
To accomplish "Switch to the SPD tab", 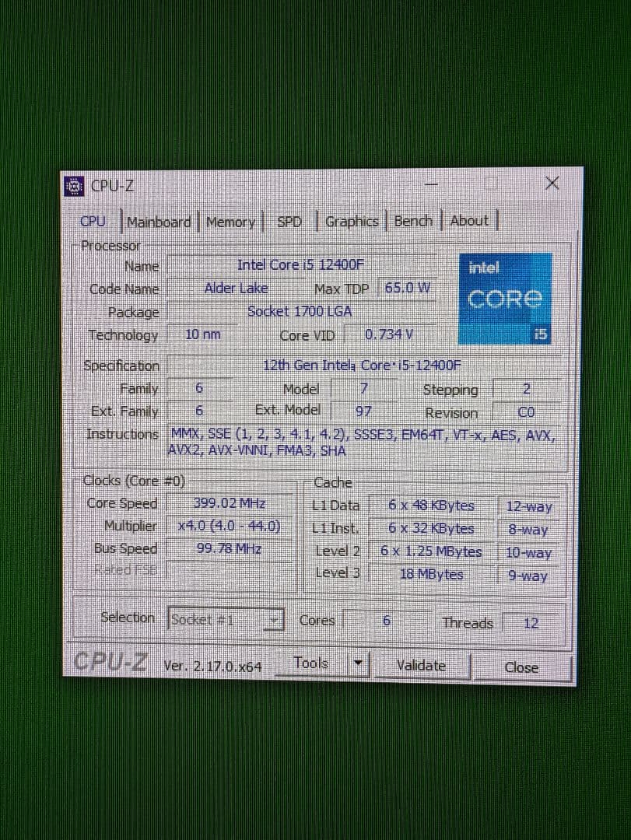I will 289,222.
